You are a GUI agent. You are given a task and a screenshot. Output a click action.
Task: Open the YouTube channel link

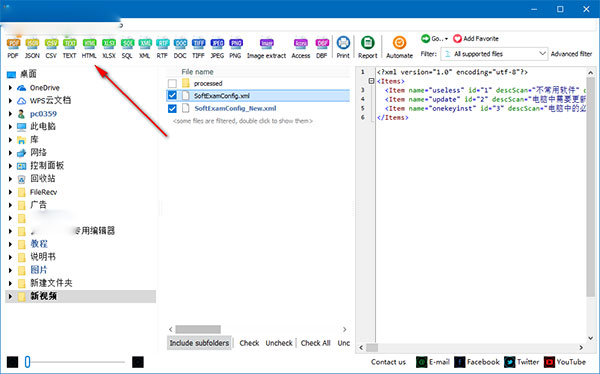coord(565,362)
